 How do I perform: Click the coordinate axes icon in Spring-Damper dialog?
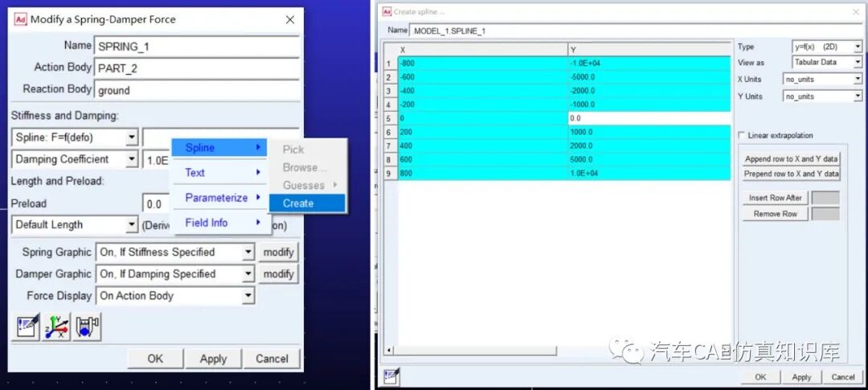[56, 326]
